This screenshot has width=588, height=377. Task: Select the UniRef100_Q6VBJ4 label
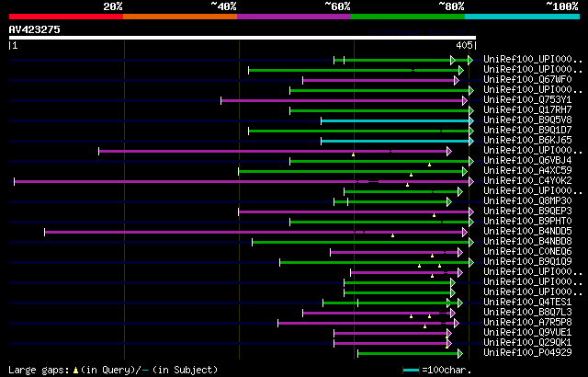pyautogui.click(x=527, y=161)
